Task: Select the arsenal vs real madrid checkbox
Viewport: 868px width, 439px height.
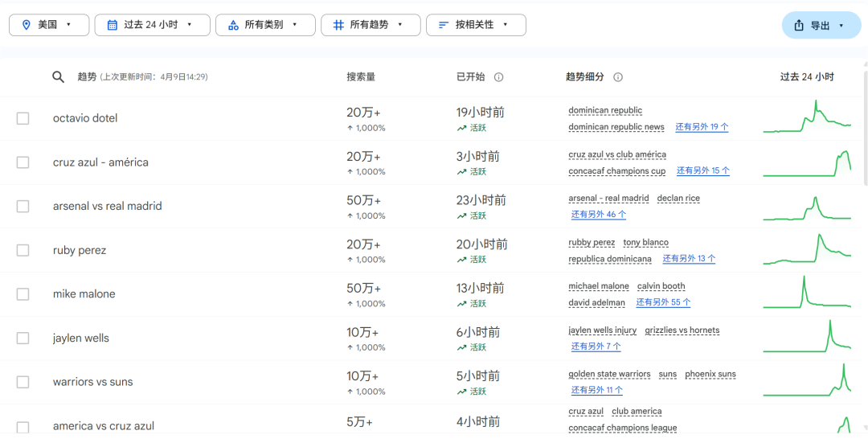Action: tap(23, 207)
